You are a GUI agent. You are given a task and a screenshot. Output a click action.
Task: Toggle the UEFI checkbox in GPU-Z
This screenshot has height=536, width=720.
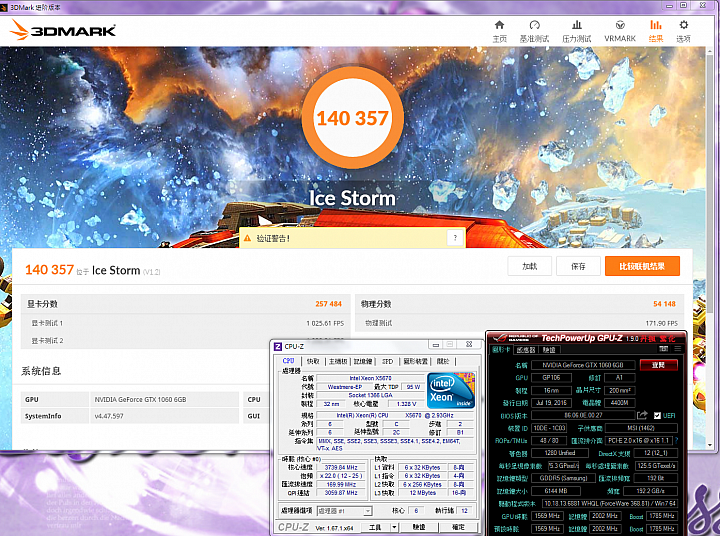[657, 415]
